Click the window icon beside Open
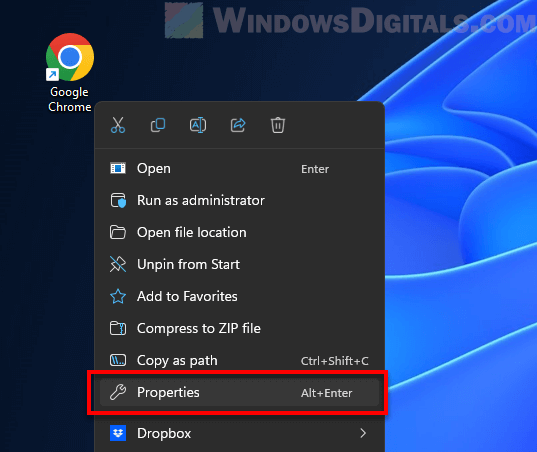 [x=118, y=168]
